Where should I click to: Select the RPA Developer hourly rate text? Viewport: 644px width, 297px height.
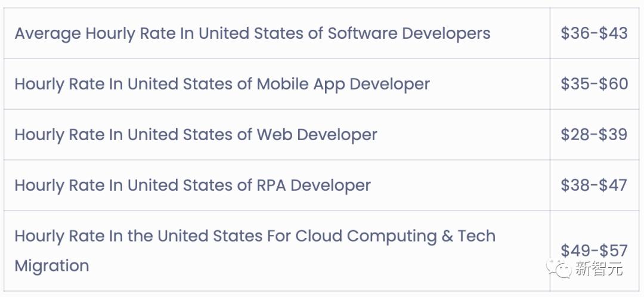click(x=193, y=185)
